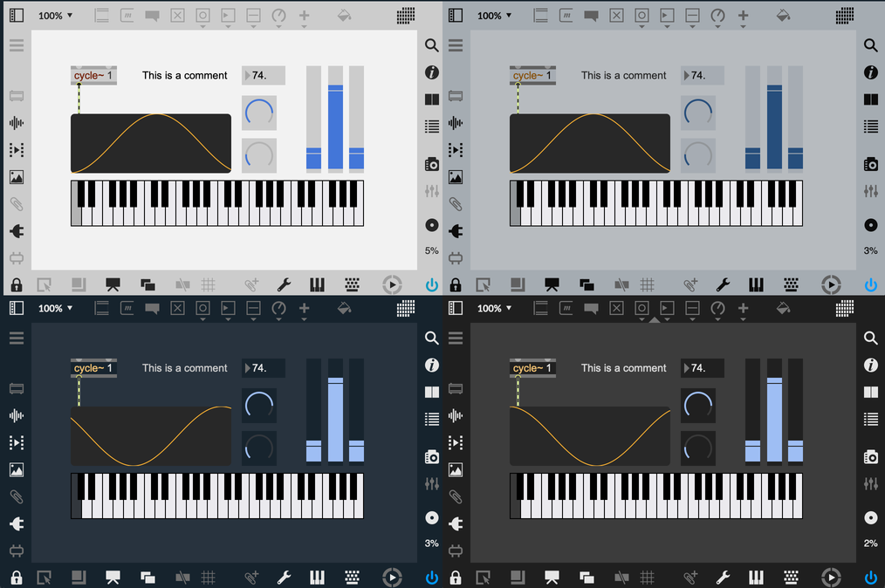Open the inspector in the charcoal patcher sidebar
The height and width of the screenshot is (588, 885).
(x=870, y=366)
